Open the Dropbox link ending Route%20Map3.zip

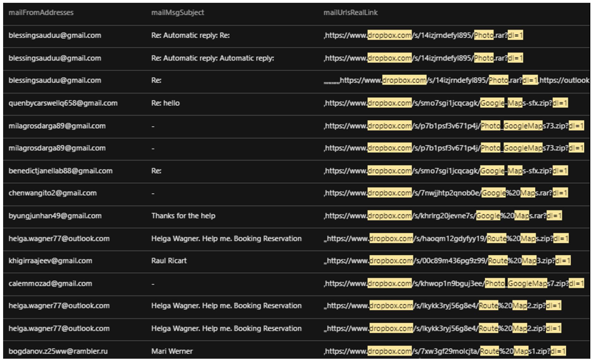(x=447, y=261)
